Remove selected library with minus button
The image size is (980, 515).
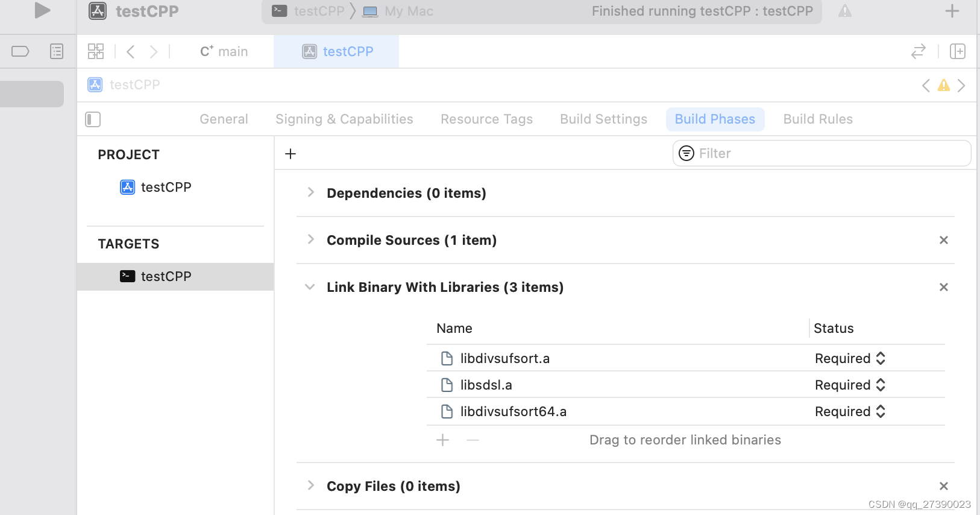click(473, 440)
